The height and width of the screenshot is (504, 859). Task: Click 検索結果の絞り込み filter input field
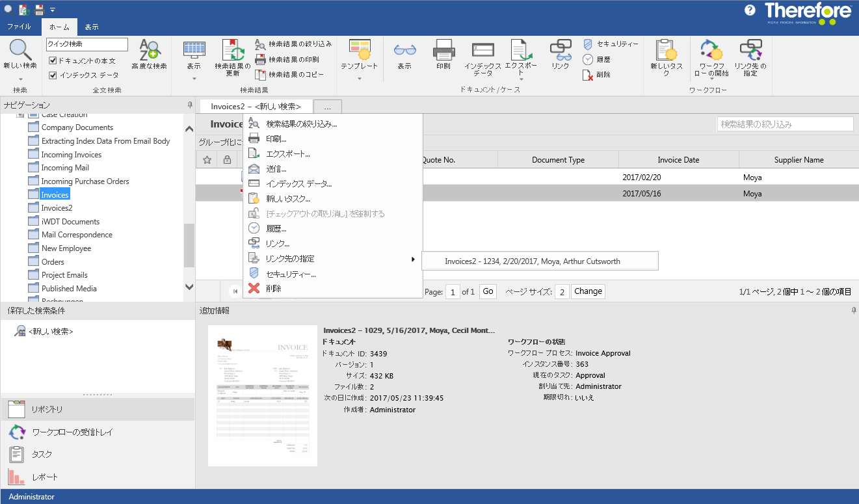point(785,124)
